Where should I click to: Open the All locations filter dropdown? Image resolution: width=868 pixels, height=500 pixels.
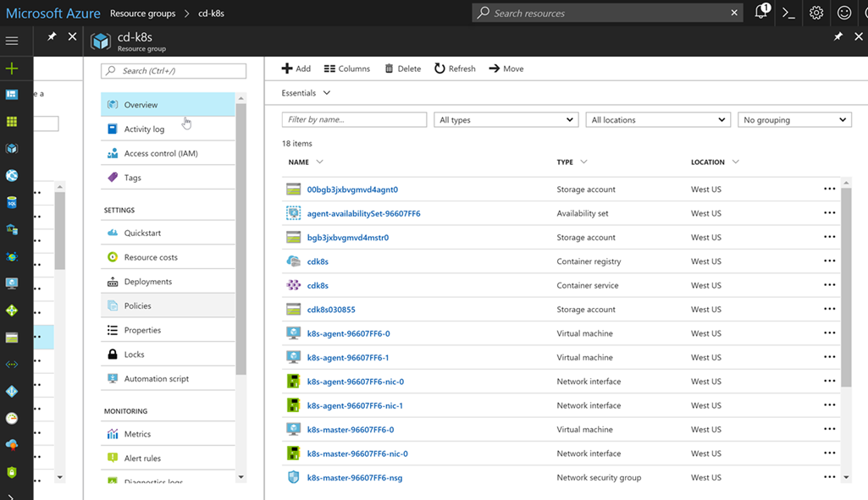point(658,120)
